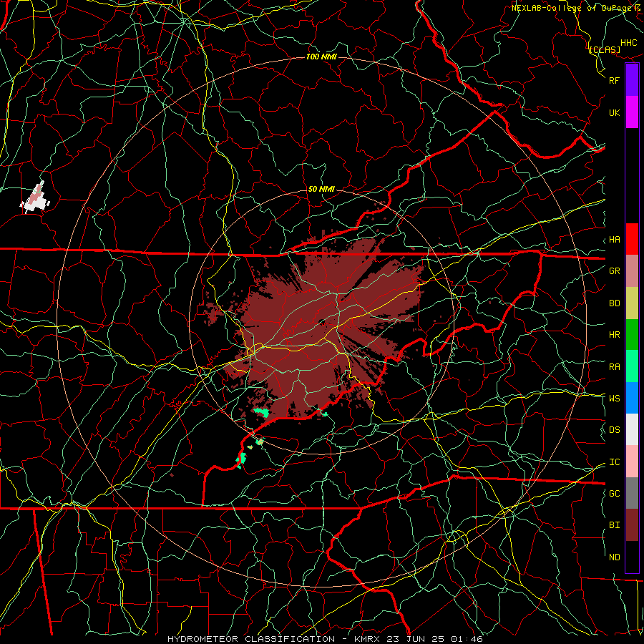Viewport: 644px width, 644px height.
Task: Click the "[CLAS]" label near legend
Action: (x=605, y=49)
